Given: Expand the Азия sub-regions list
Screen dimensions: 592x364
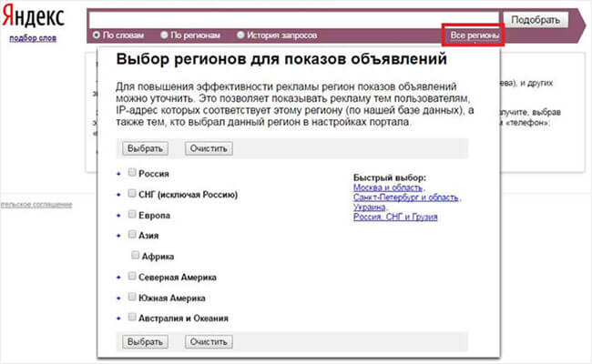Looking at the screenshot, I should (119, 236).
